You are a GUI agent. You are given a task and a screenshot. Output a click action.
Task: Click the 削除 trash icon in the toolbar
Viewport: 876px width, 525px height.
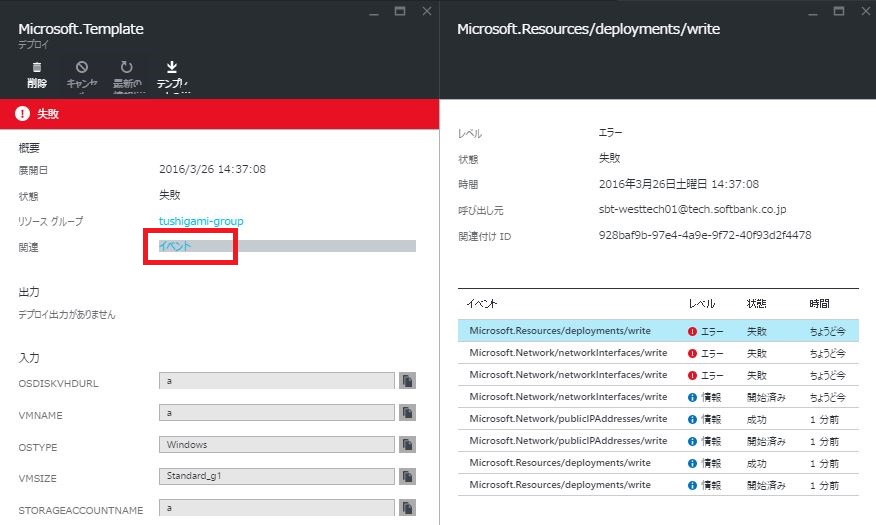(37, 68)
